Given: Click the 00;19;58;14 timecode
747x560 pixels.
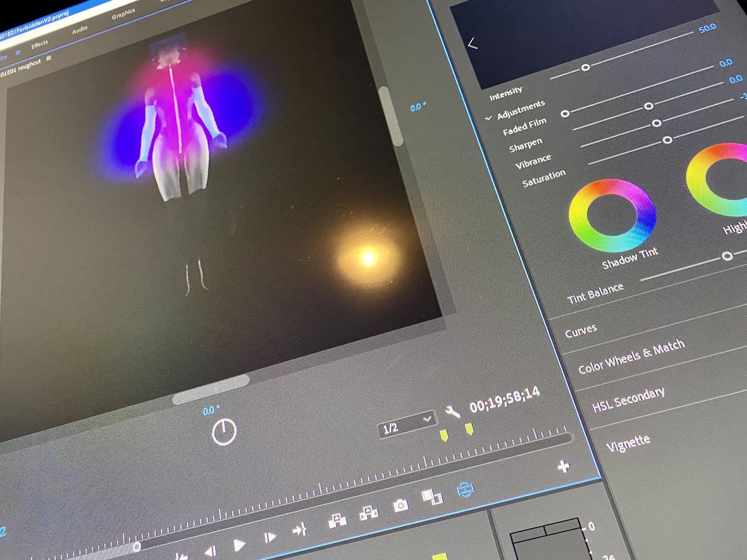Looking at the screenshot, I should click(504, 400).
